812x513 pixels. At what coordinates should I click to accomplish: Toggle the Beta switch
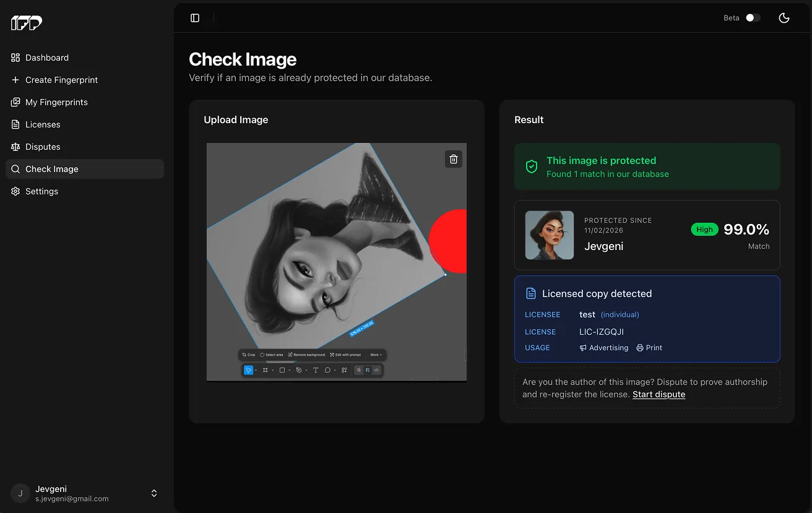[753, 18]
